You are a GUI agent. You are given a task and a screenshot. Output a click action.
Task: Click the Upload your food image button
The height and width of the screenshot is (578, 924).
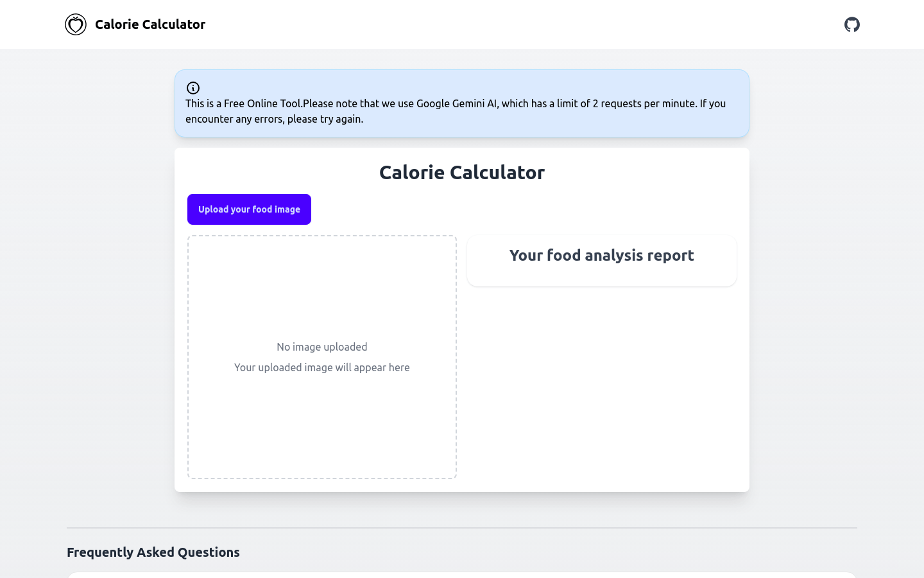[x=249, y=209]
